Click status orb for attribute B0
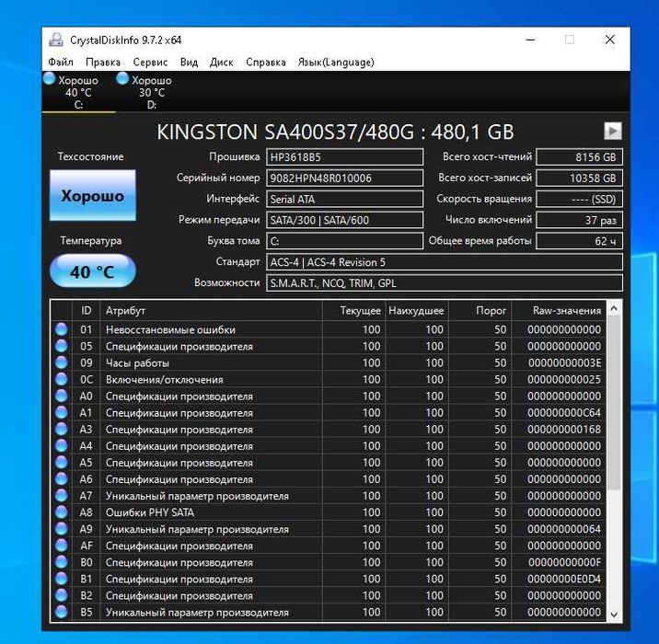Viewport: 659px width, 644px height. pyautogui.click(x=62, y=562)
